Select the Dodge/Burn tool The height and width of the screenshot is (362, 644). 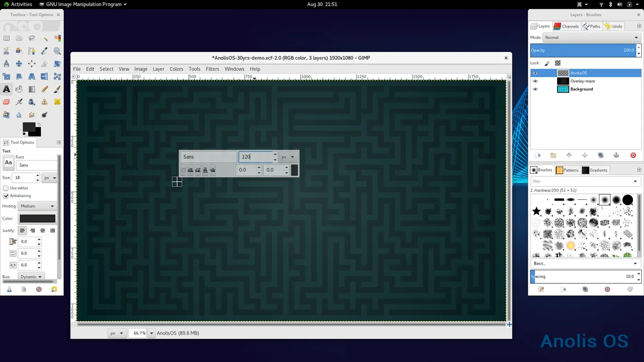coord(45,114)
